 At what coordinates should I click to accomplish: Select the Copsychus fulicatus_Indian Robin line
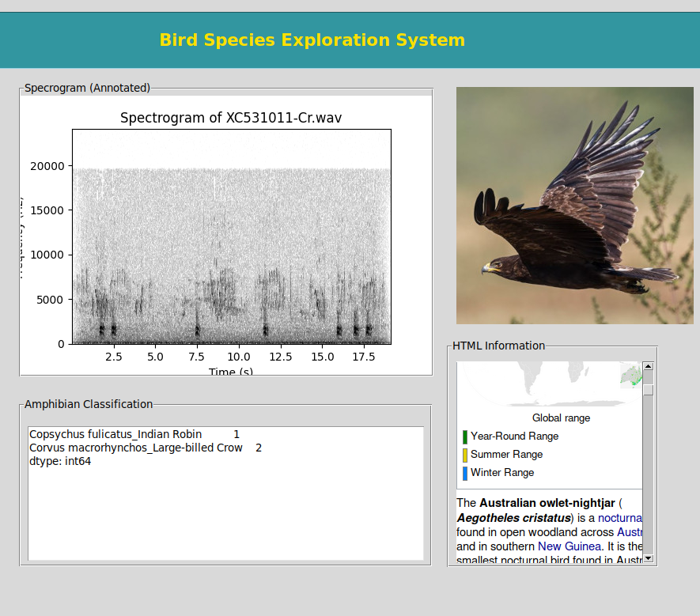[x=115, y=435]
